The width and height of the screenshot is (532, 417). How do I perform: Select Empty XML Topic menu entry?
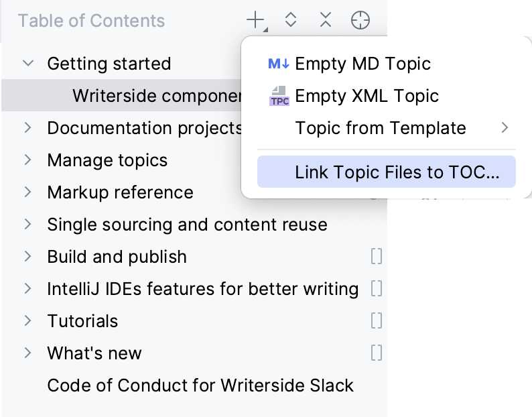click(x=367, y=96)
